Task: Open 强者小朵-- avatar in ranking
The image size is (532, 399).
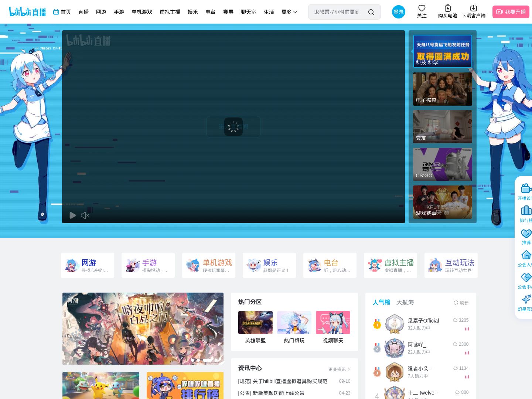Action: [395, 372]
